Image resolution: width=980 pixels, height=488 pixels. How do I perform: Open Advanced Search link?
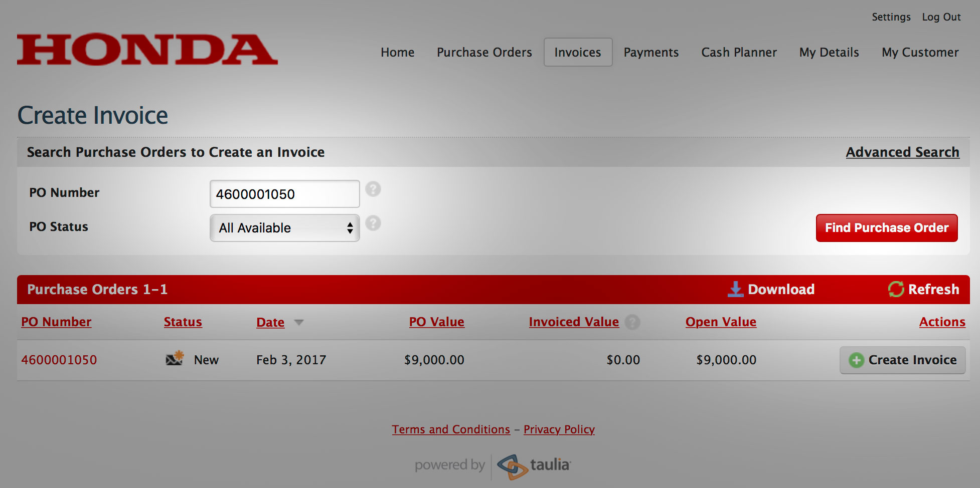(x=902, y=152)
